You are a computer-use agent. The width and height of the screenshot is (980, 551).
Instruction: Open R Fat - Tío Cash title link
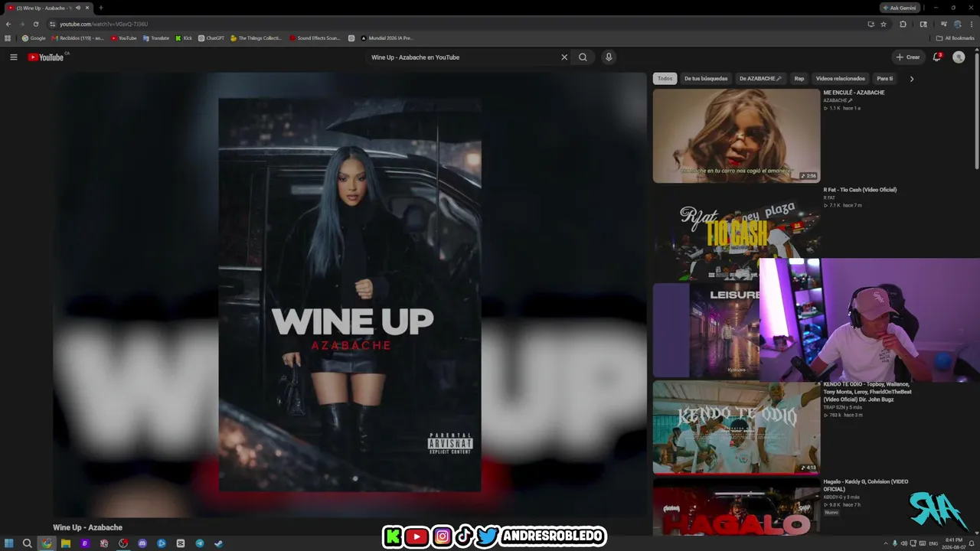[860, 190]
